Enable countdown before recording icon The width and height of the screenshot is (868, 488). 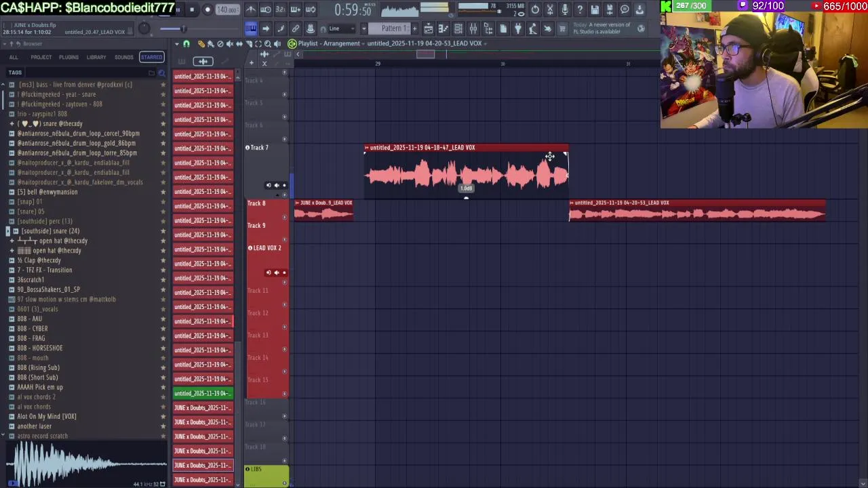(x=281, y=9)
